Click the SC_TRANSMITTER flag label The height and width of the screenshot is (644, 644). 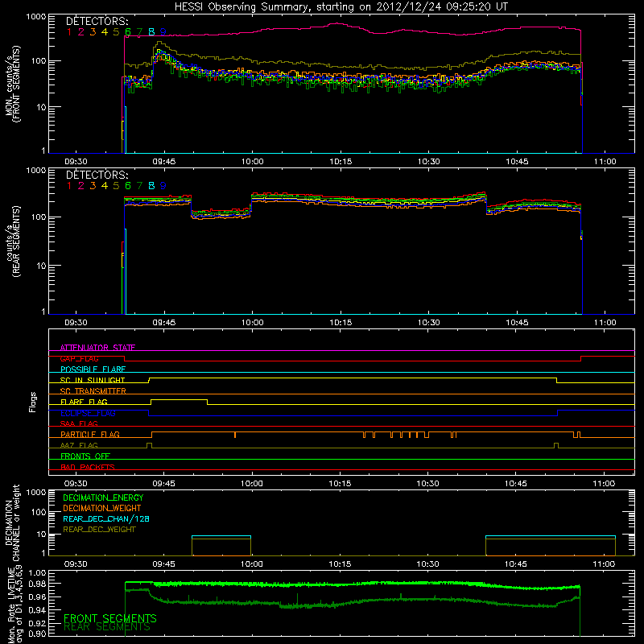coord(93,391)
